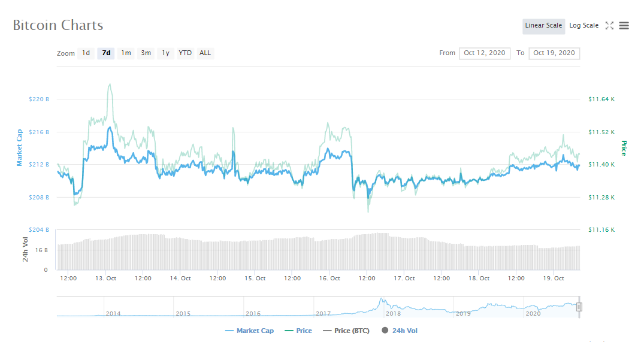The height and width of the screenshot is (342, 644).
Task: Open the chart hamburger menu icon
Action: [x=624, y=25]
